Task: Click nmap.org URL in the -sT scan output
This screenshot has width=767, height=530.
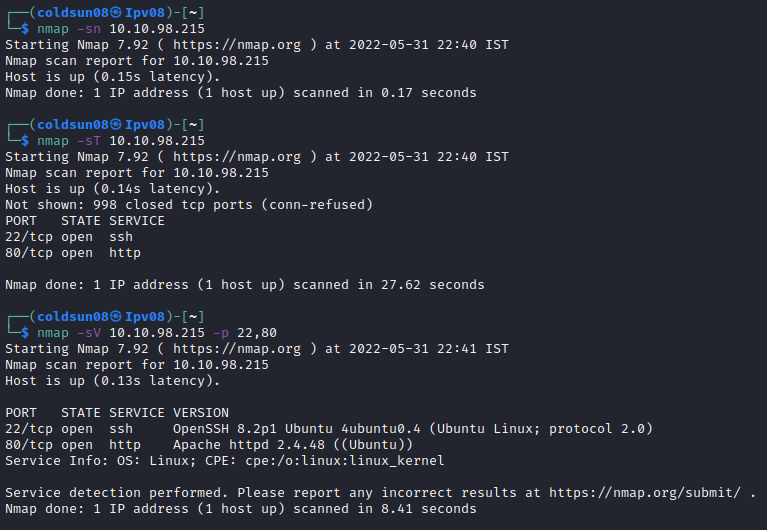Action: [237, 157]
